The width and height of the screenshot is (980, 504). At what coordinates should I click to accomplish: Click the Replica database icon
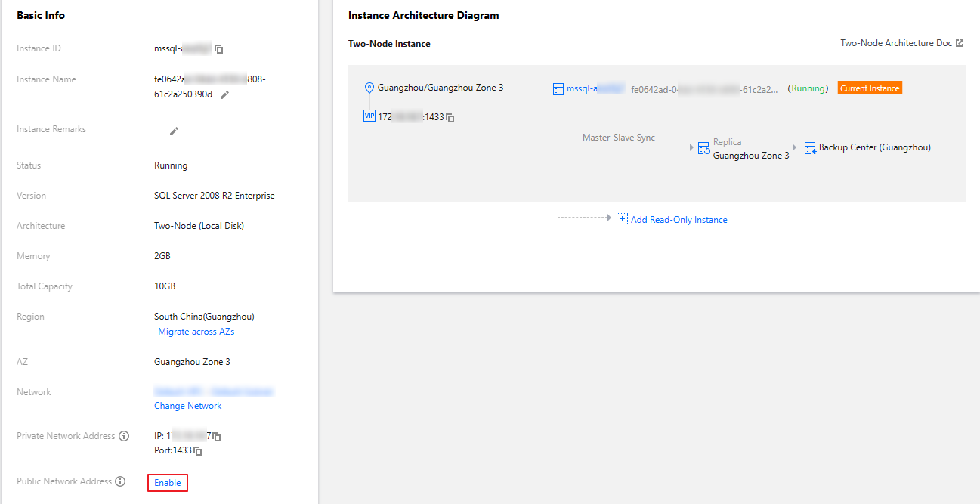(x=703, y=147)
